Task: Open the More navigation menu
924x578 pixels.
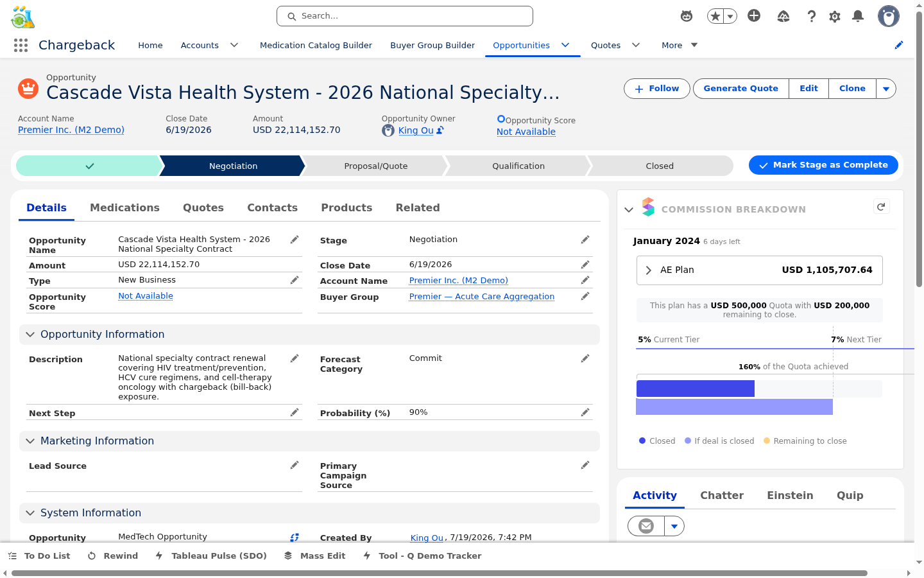Action: click(x=680, y=45)
